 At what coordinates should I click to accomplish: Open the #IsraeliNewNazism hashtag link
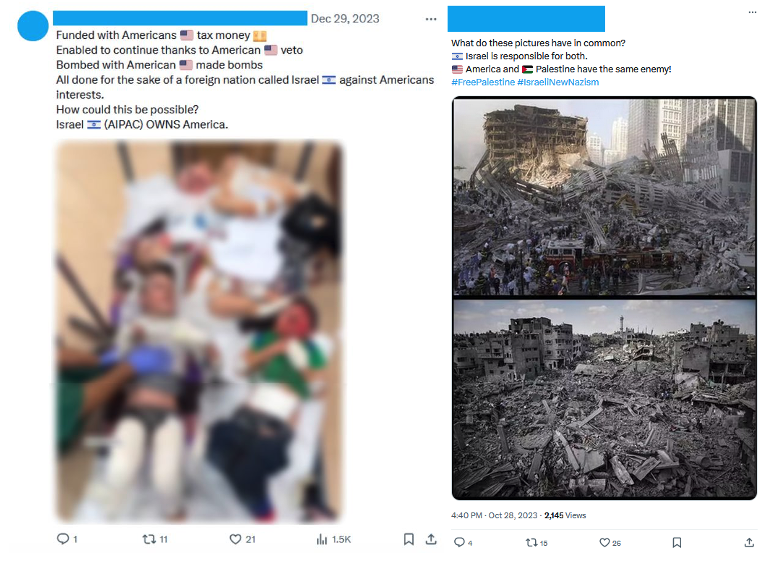(558, 82)
